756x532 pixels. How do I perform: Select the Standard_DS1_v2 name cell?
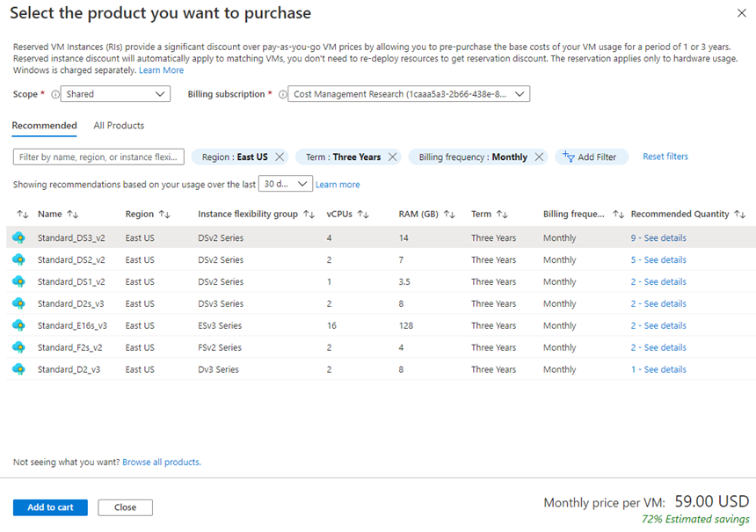point(71,281)
